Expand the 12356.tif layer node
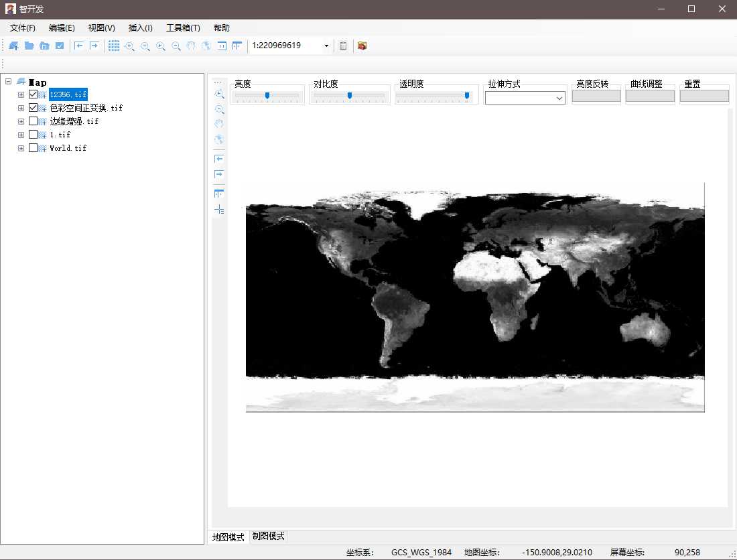The image size is (737, 560). (x=21, y=94)
